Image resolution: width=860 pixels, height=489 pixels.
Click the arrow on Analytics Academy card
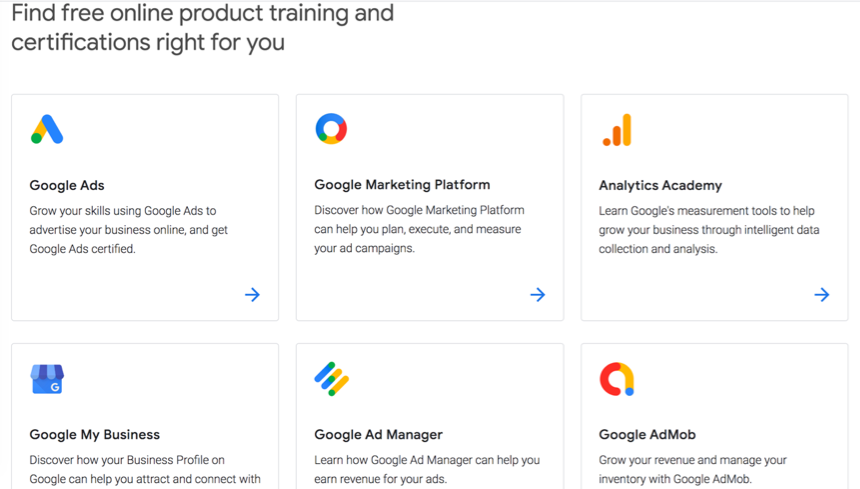(x=822, y=295)
